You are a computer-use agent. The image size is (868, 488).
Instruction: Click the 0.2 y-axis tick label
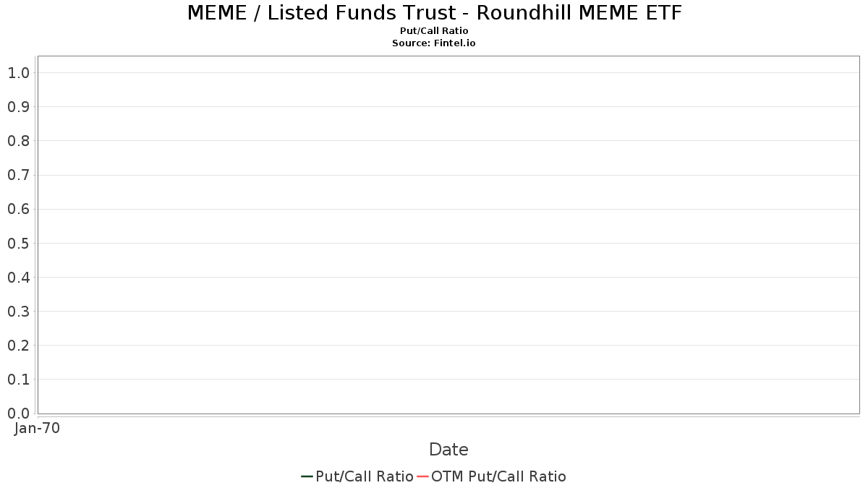coord(18,345)
